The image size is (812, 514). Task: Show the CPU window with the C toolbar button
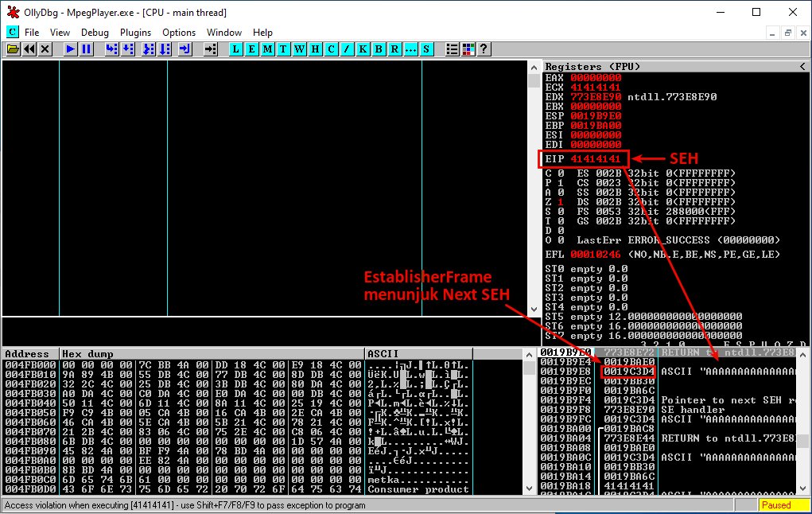click(331, 49)
